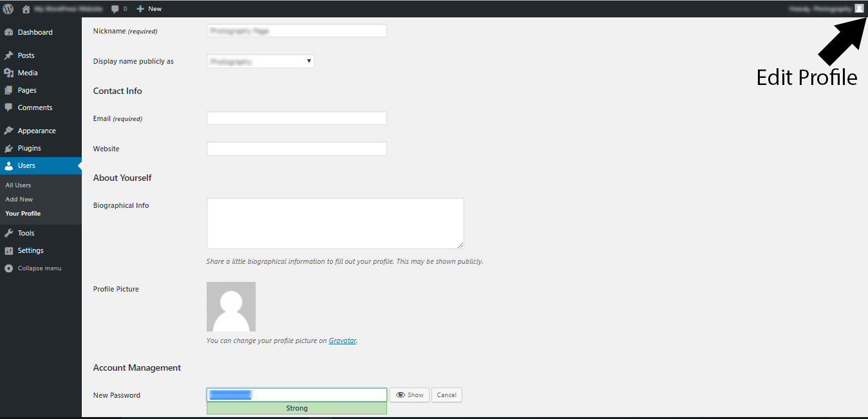Select Your Profile submenu item
The image size is (868, 419).
[x=23, y=214]
